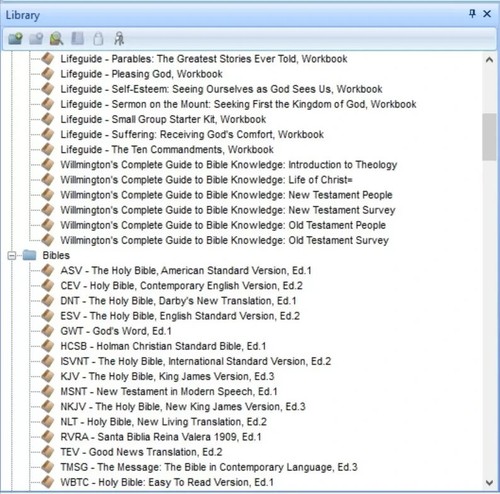Close the Library panel
500x494 pixels.
click(487, 14)
